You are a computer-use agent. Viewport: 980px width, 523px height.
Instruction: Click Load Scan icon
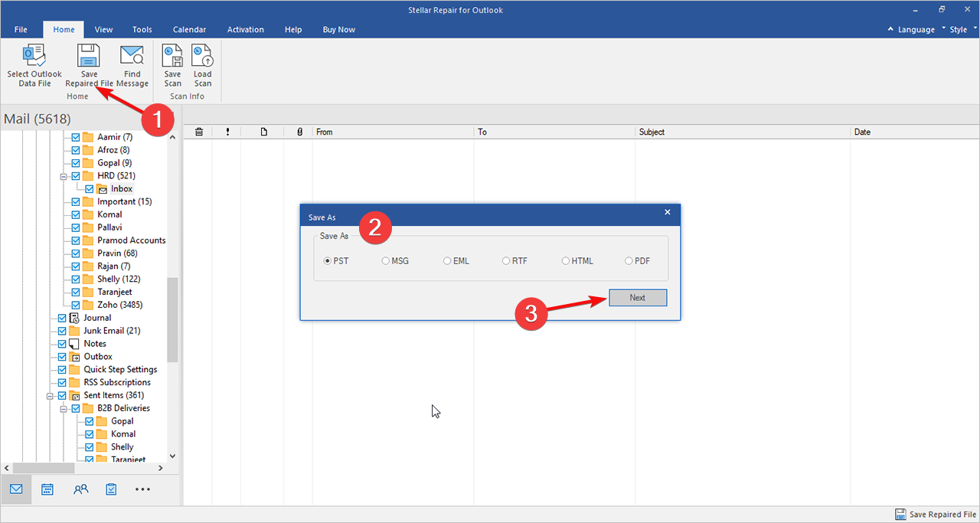202,56
